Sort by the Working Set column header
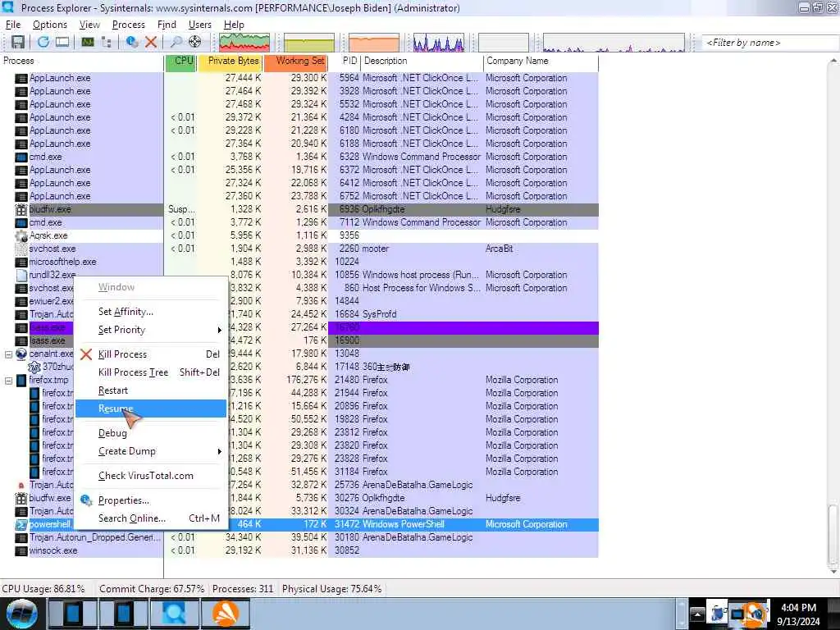 (x=295, y=61)
